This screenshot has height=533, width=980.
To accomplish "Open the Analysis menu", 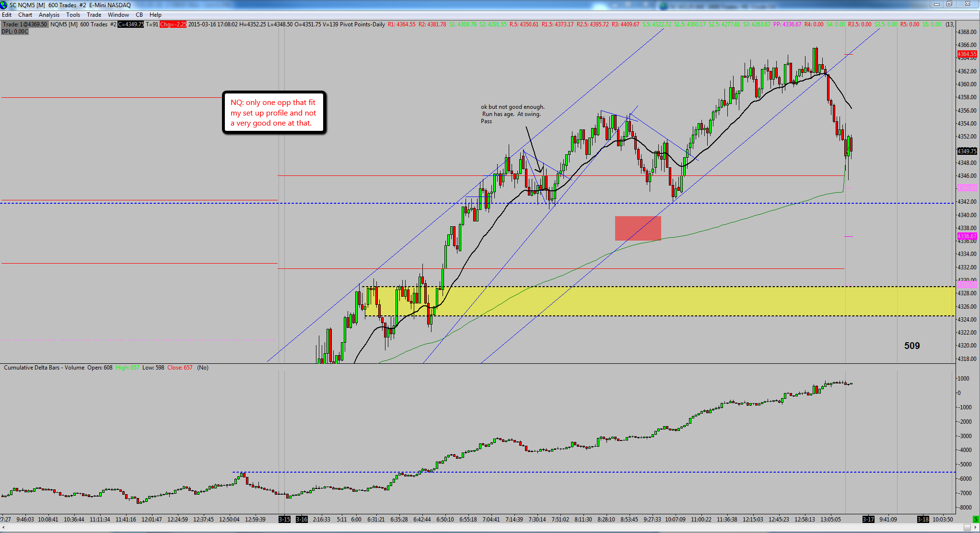I will coord(49,15).
